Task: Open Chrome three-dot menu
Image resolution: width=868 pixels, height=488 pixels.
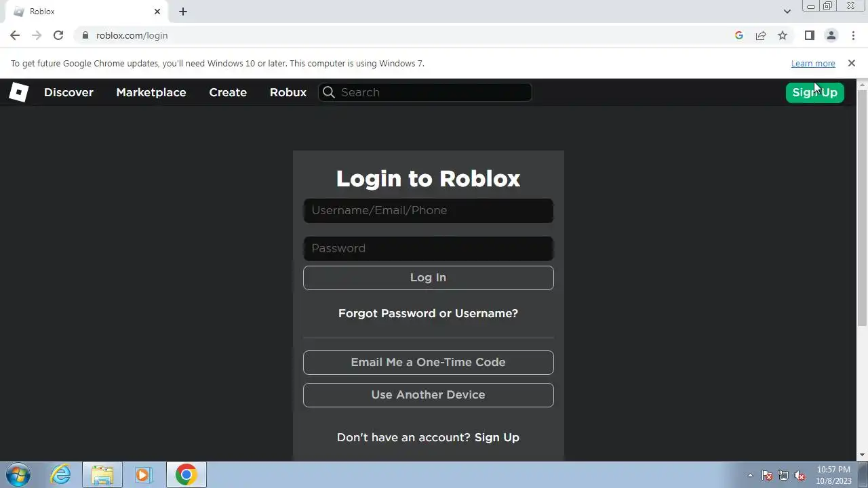Action: 853,35
